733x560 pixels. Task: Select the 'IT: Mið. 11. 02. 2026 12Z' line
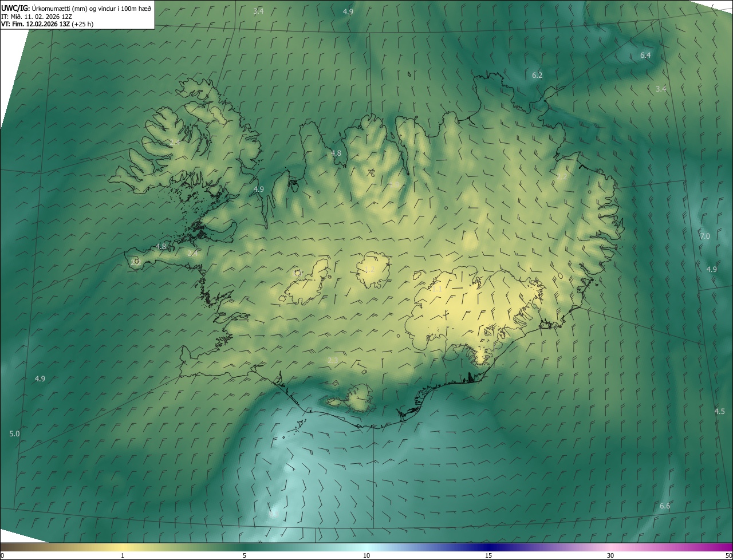(x=36, y=17)
